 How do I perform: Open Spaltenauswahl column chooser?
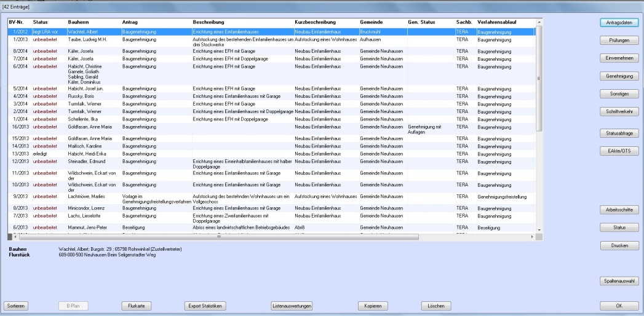619,281
